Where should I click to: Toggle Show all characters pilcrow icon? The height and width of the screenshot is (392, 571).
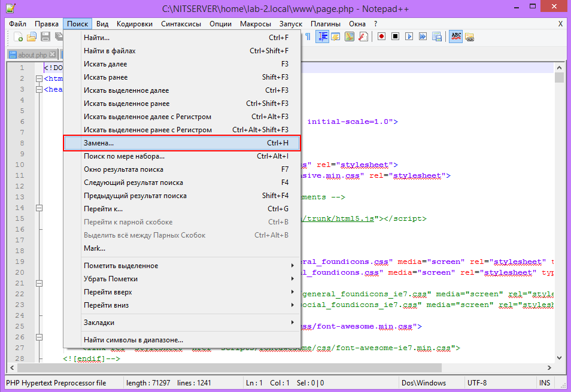coord(308,37)
